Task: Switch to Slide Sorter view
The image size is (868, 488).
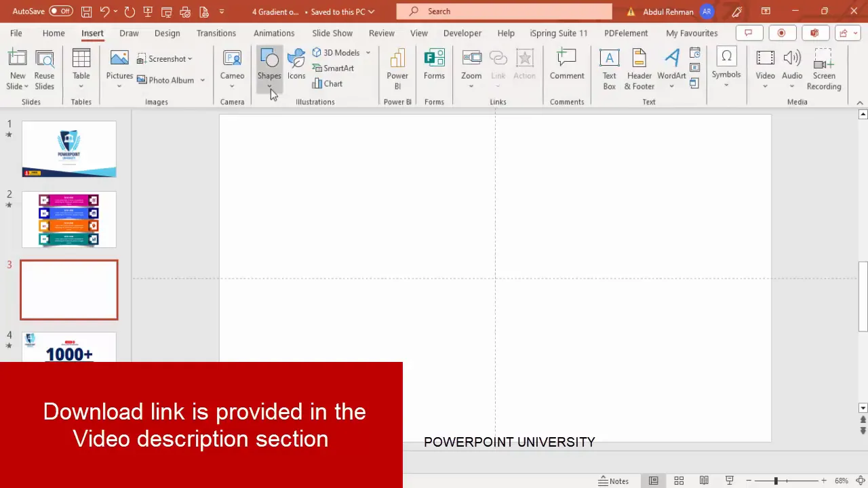Action: coord(679,481)
